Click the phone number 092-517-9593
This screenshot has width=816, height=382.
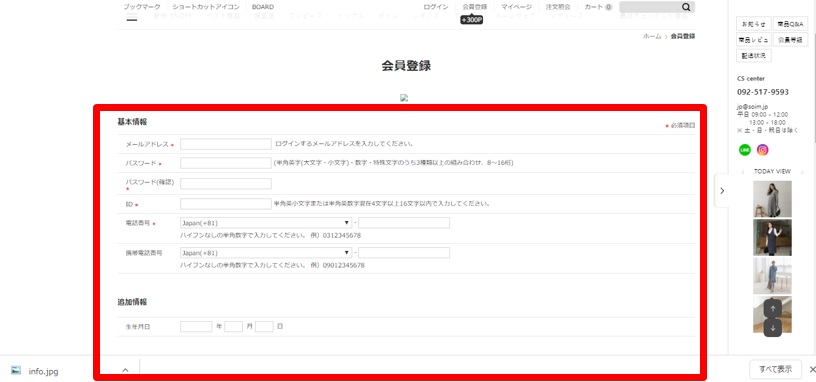coord(763,92)
